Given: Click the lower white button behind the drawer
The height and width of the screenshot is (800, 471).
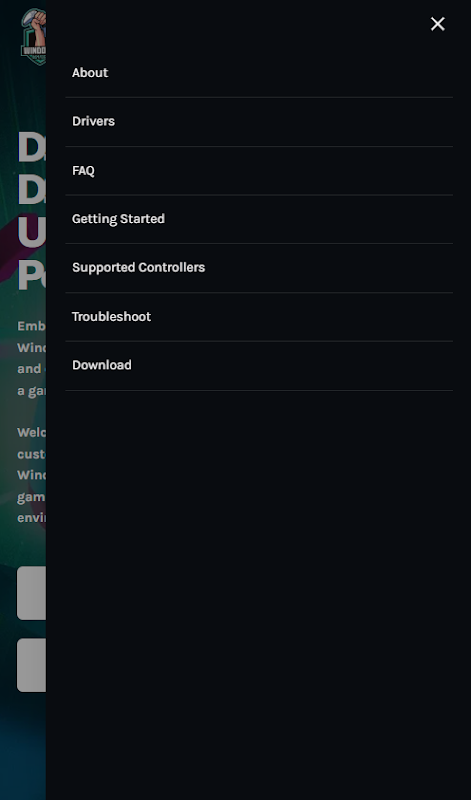Looking at the screenshot, I should (32, 665).
